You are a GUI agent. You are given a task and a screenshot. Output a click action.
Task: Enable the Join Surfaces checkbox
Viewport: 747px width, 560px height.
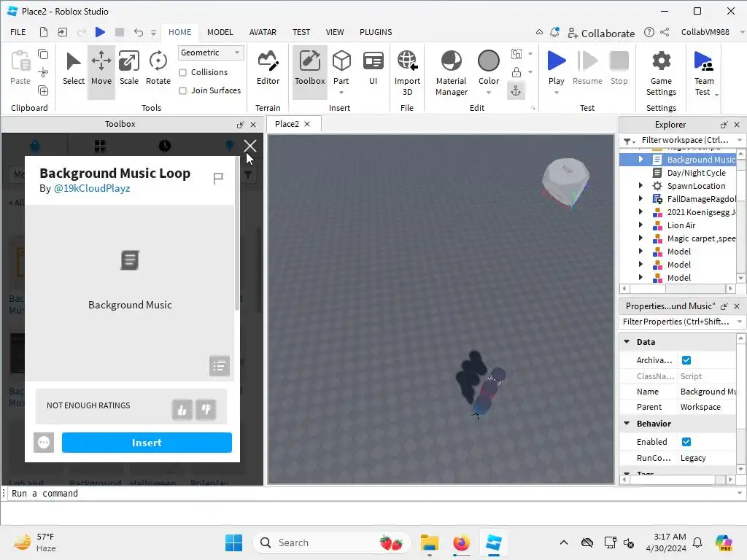click(x=182, y=90)
